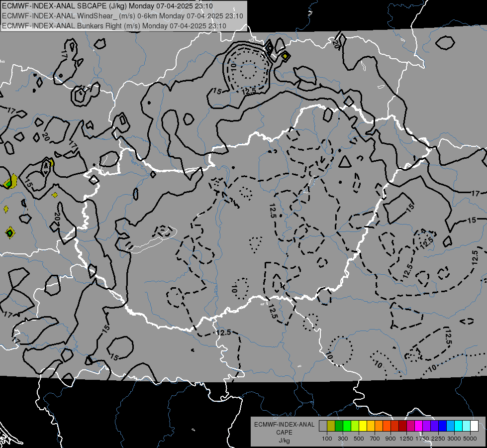Viewport: 487px width, 448px height.
Task: Click the 1750 legend value
Action: click(x=422, y=439)
